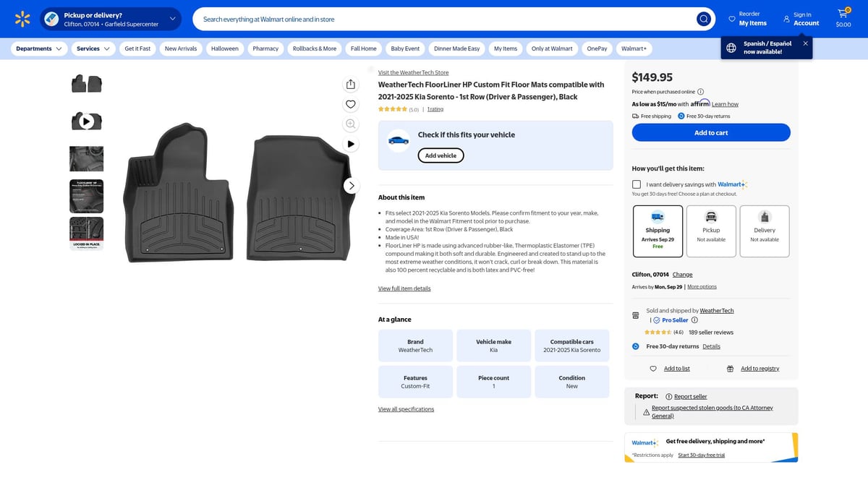Open Rollbacks & More nav item
Image resolution: width=868 pixels, height=488 pixels.
315,48
